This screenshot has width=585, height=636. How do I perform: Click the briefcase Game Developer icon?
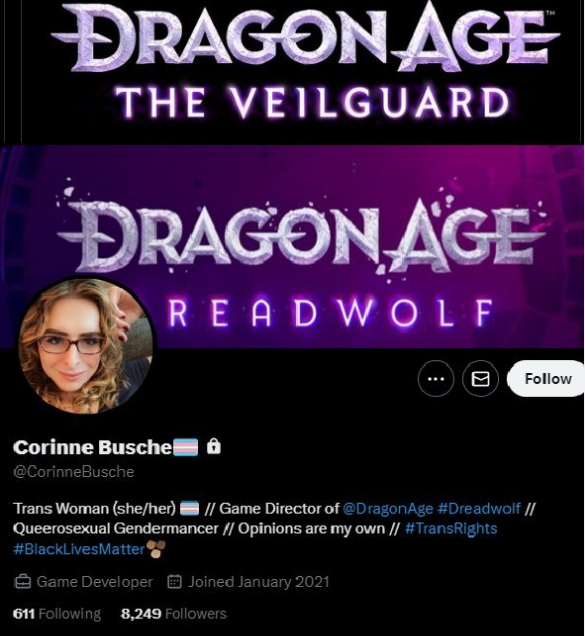pos(22,582)
